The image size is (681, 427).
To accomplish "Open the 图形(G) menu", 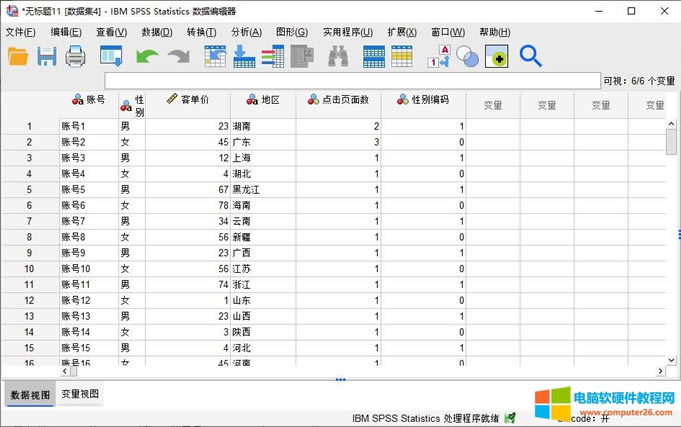I will pos(291,32).
